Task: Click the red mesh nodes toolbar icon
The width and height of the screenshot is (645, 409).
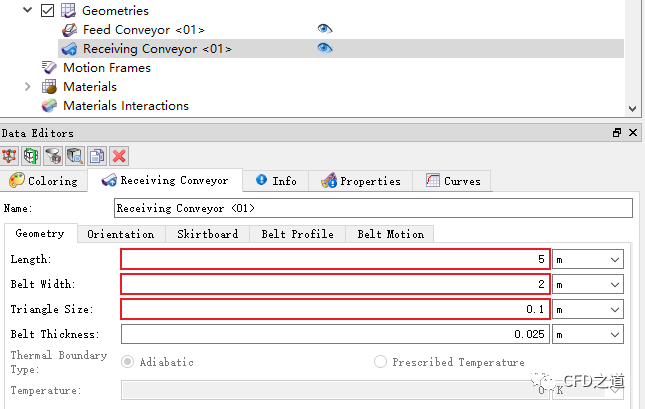Action: click(x=10, y=155)
